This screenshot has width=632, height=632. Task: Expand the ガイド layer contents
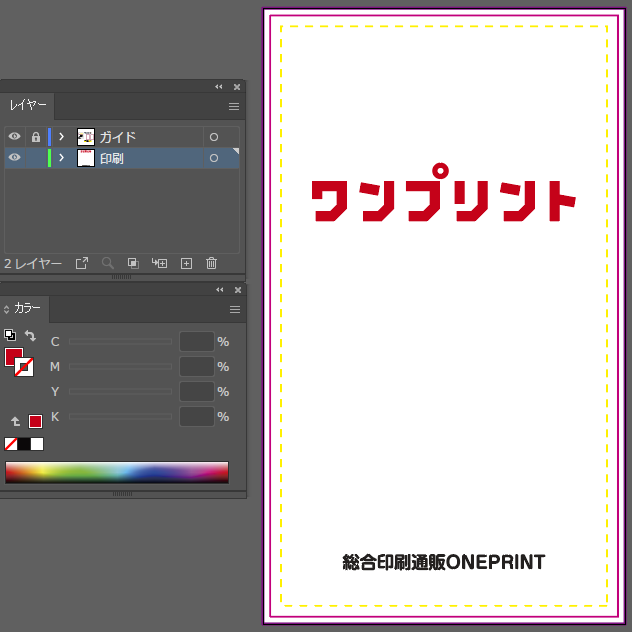click(x=61, y=137)
